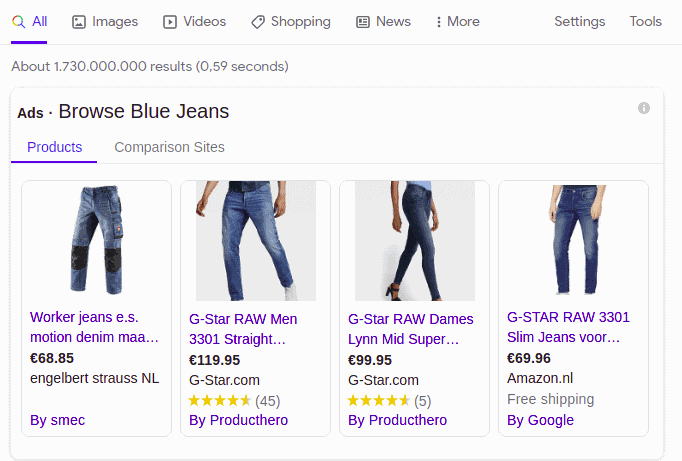This screenshot has height=461, width=682.
Task: Click By Producthero under the Dames Lynn jeans
Action: (x=398, y=420)
